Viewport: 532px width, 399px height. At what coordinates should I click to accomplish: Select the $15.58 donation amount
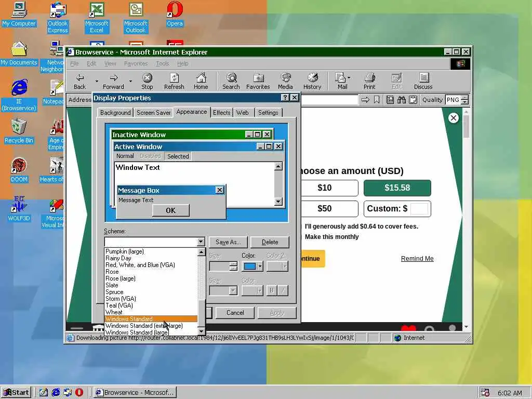coord(397,188)
